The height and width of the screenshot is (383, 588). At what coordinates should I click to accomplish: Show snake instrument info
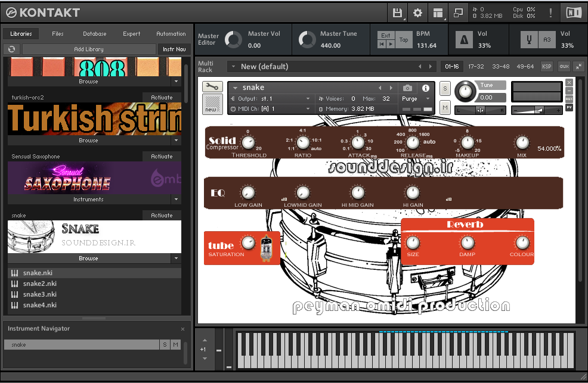426,88
